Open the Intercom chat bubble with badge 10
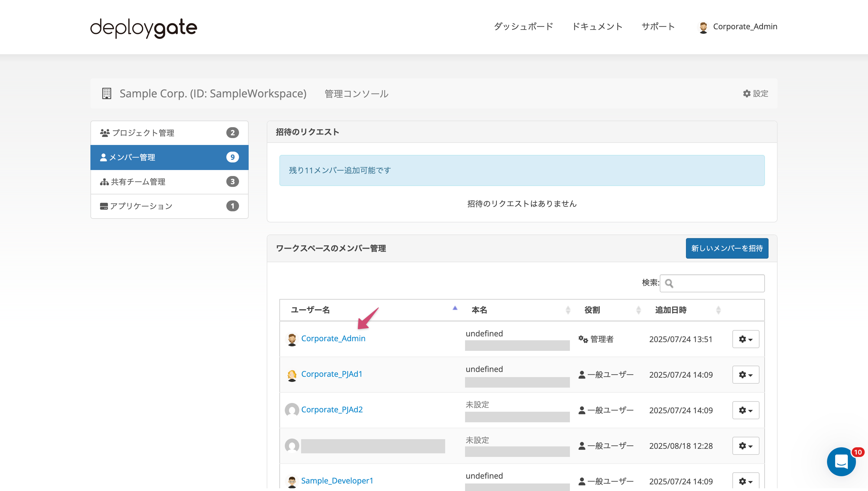The image size is (868, 491). coord(841,462)
